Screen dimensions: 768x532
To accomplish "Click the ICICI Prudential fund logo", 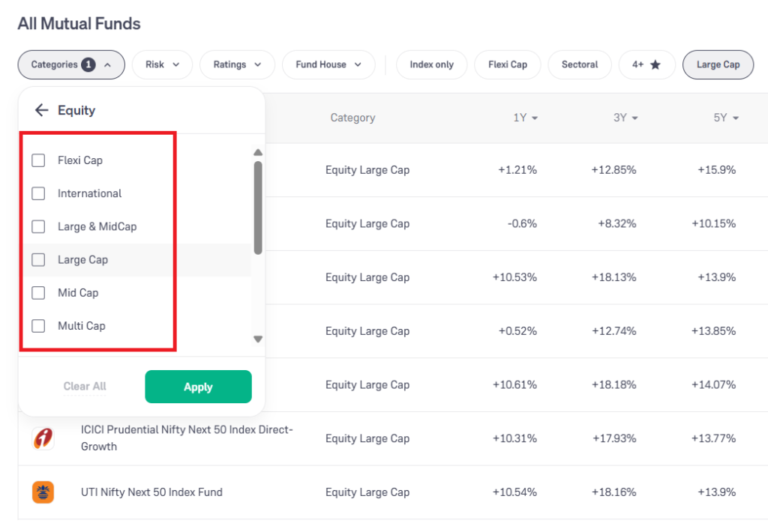I will pos(43,438).
